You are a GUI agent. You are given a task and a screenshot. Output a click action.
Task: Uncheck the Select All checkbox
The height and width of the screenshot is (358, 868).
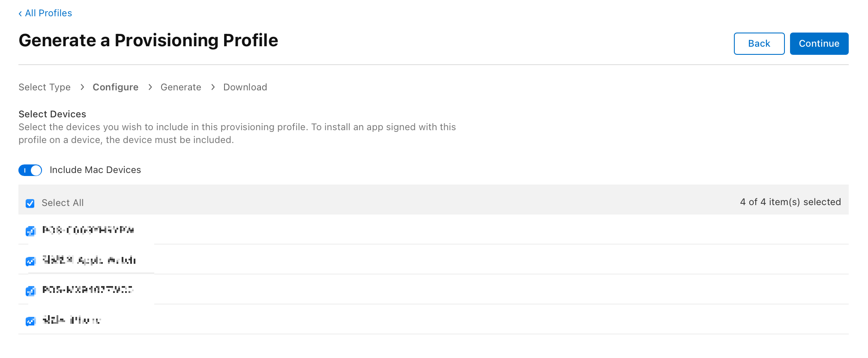click(30, 203)
